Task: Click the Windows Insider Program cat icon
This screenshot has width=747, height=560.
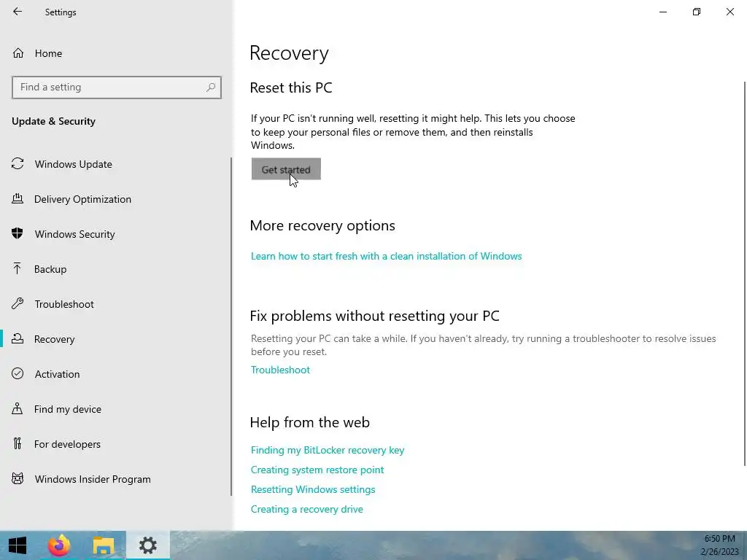Action: pos(18,478)
